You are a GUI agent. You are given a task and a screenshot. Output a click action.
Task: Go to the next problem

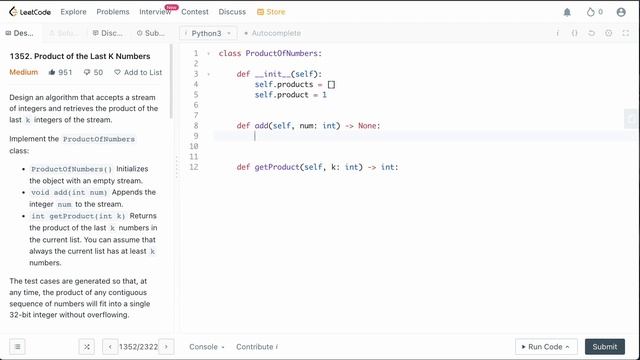[166, 347]
